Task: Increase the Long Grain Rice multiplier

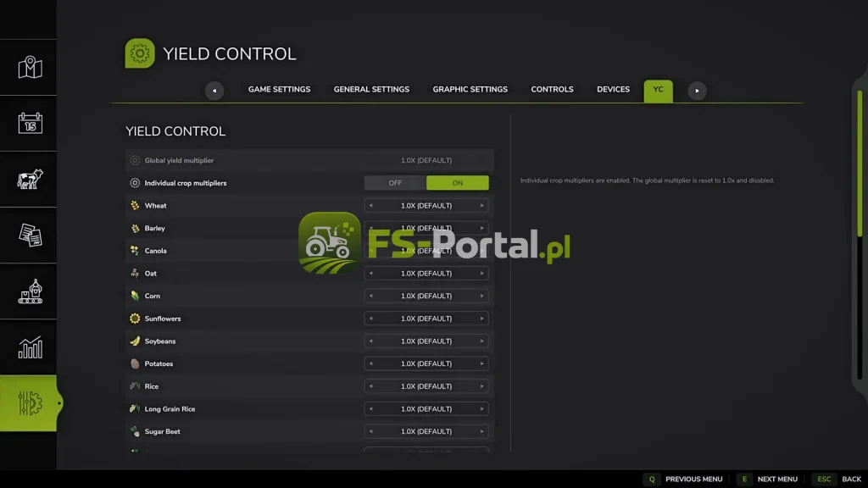Action: tap(481, 409)
